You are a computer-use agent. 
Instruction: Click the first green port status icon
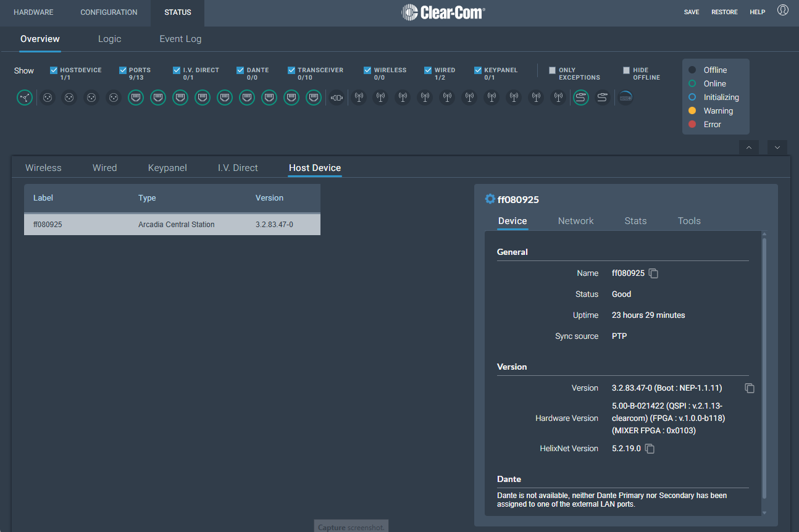tap(136, 98)
